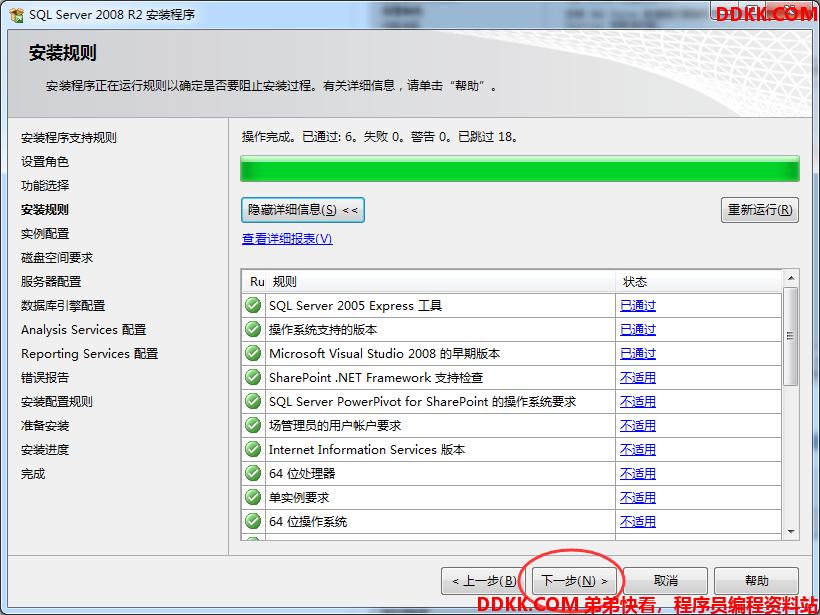
Task: Click check icon for 单实例要求
Action: (253, 497)
